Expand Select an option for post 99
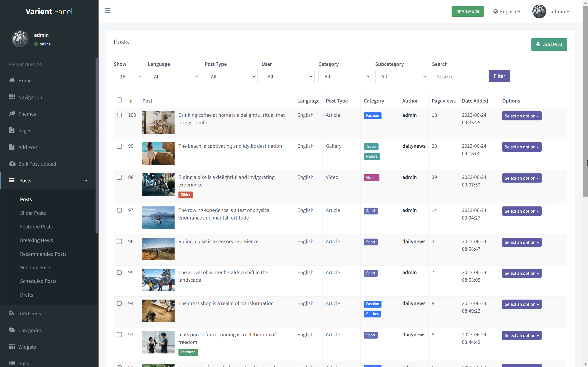The height and width of the screenshot is (367, 588). [x=522, y=147]
